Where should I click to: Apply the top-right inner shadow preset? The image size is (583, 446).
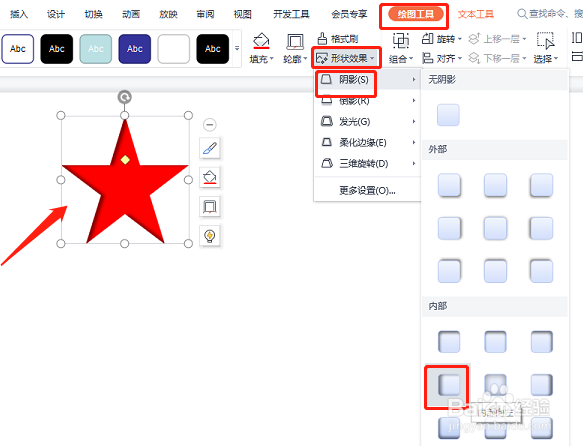541,342
